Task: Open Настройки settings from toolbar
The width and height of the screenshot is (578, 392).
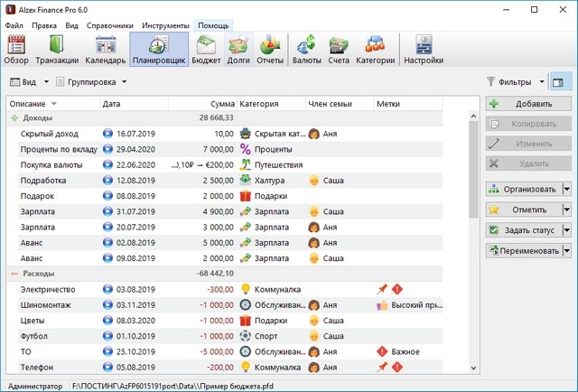Action: (423, 50)
